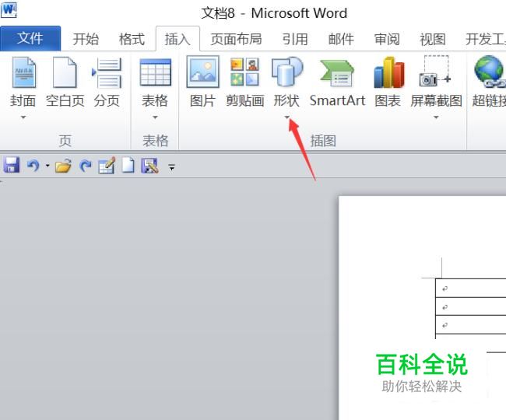This screenshot has width=506, height=420.
Task: Create a new blank document icon
Action: point(128,166)
